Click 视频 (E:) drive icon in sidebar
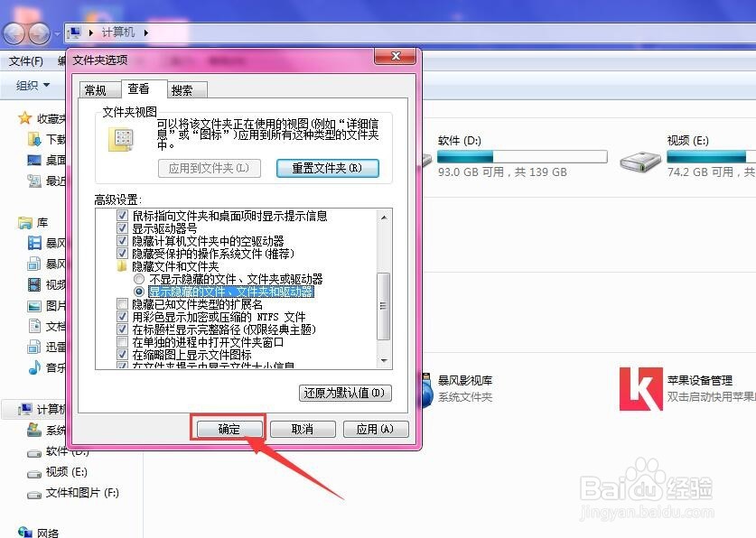 click(x=34, y=474)
